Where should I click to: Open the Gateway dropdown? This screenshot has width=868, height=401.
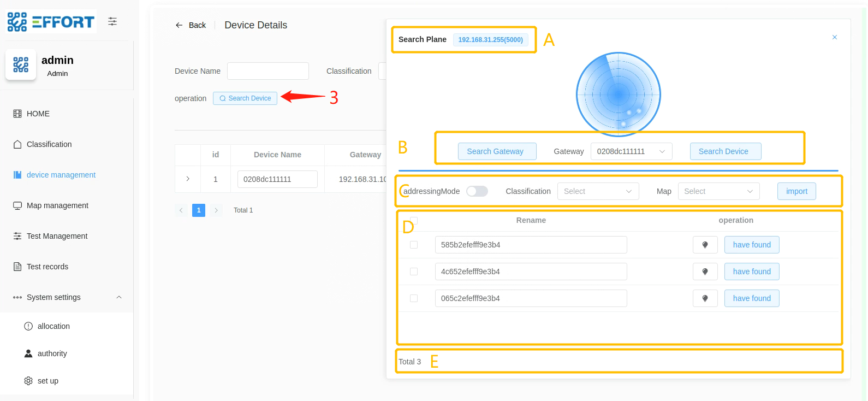(631, 151)
